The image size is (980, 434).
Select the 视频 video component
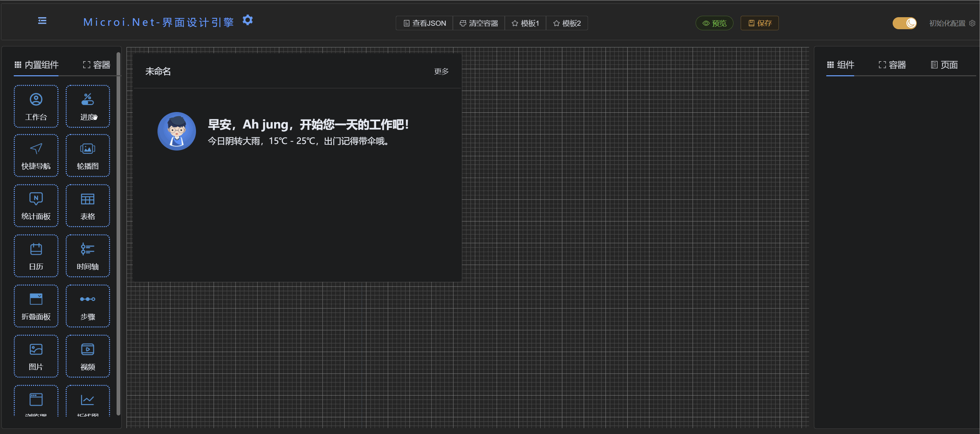pyautogui.click(x=87, y=356)
